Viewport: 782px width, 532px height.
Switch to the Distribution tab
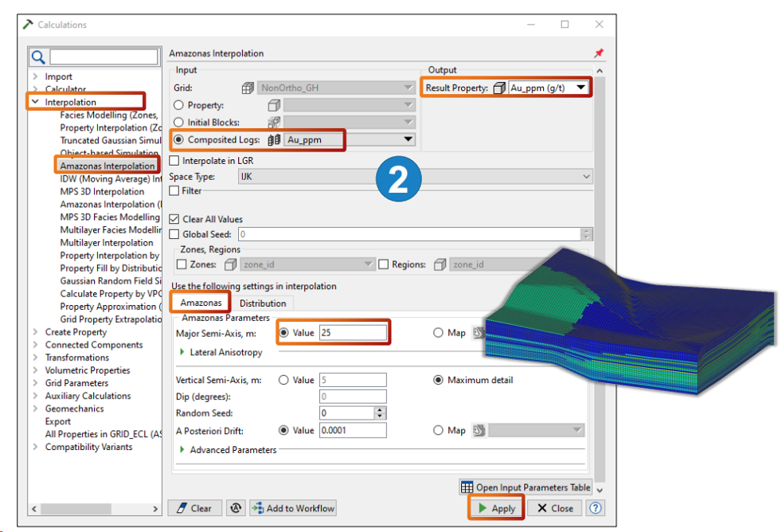tap(263, 303)
